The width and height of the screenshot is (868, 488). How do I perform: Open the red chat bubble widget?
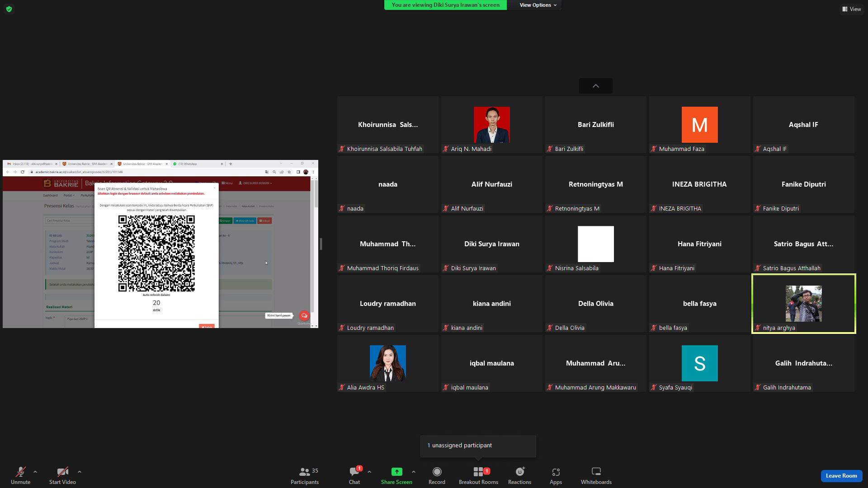[x=304, y=316]
